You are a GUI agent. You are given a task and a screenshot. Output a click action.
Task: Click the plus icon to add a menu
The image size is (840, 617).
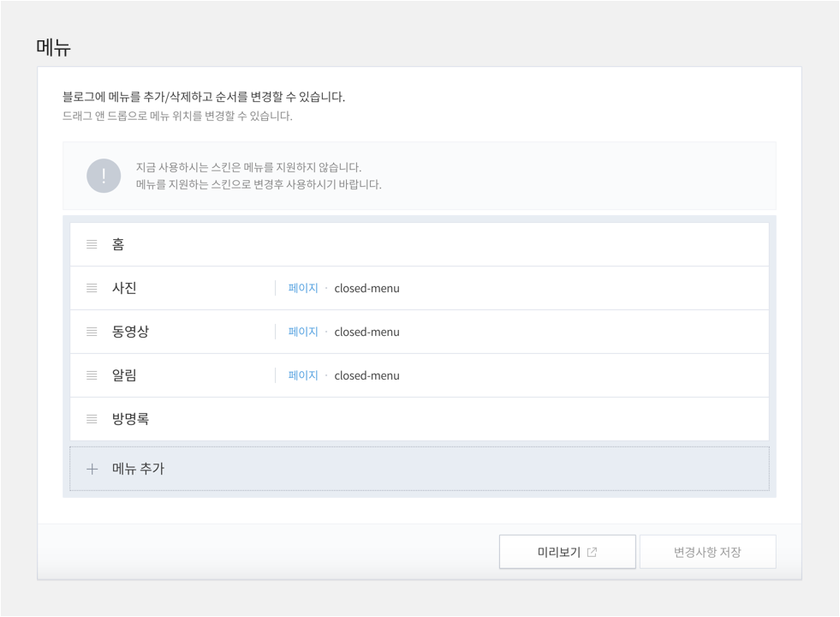tap(92, 469)
